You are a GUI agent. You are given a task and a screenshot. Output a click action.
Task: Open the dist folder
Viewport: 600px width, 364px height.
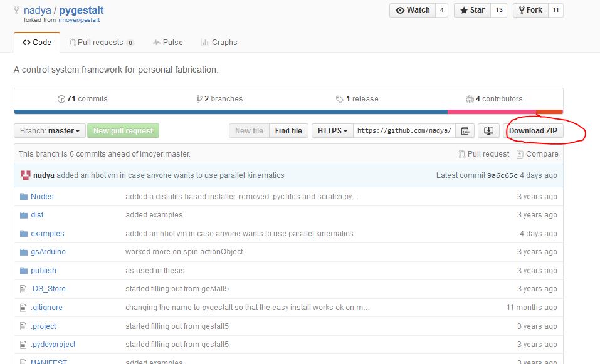[x=37, y=215]
